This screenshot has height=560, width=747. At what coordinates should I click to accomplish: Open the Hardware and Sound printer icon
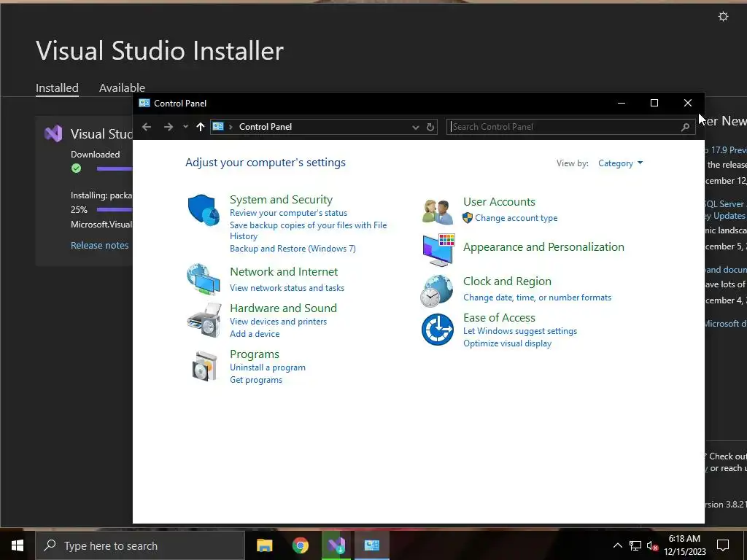click(204, 320)
